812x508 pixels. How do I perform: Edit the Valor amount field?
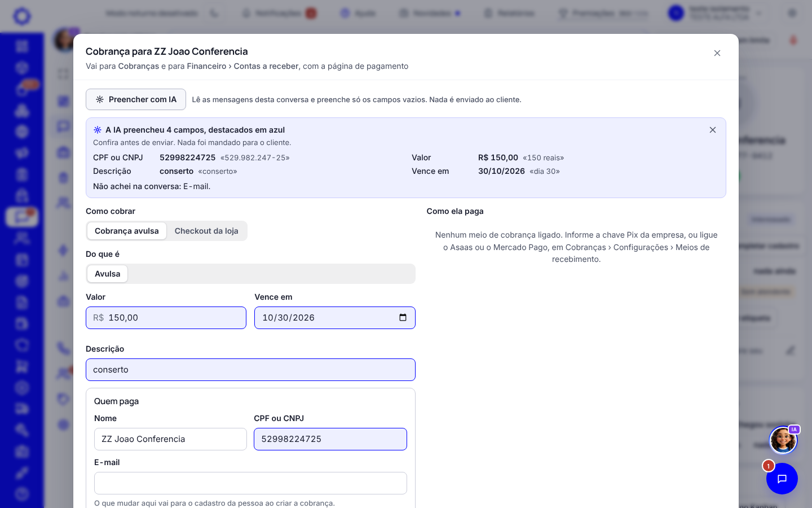coord(166,318)
